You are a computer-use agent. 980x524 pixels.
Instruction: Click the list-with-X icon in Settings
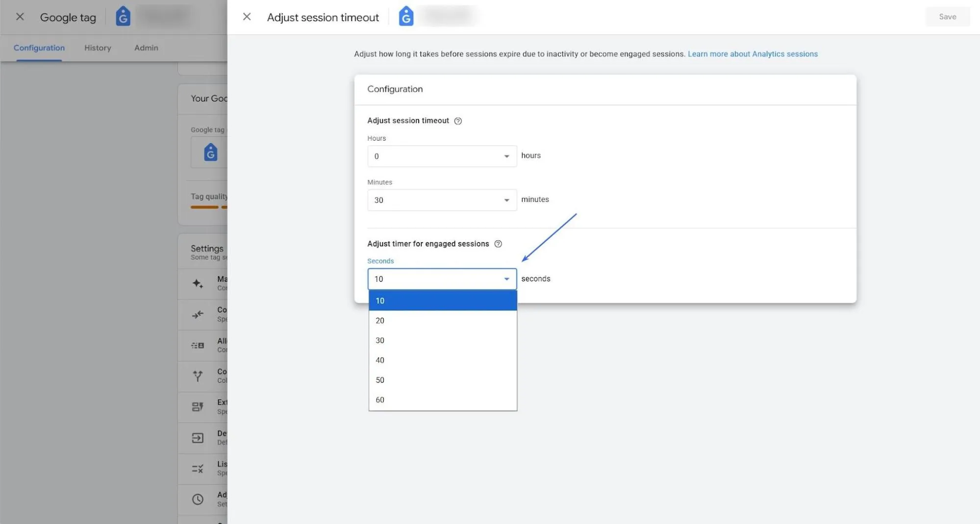pos(198,469)
